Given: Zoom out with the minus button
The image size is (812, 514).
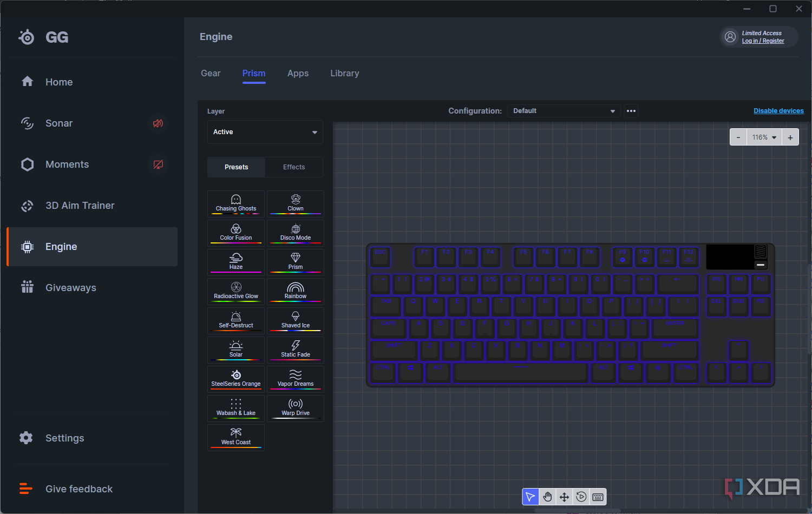Looking at the screenshot, I should (738, 137).
